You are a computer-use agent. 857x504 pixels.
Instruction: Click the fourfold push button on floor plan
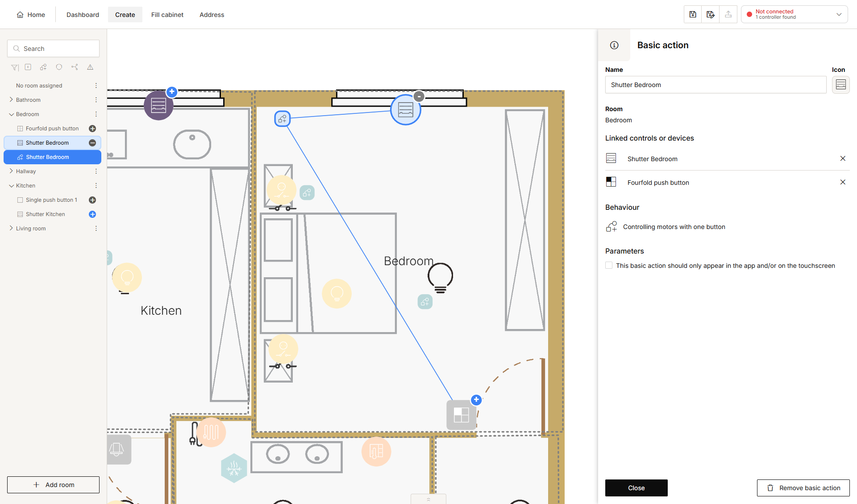[461, 415]
